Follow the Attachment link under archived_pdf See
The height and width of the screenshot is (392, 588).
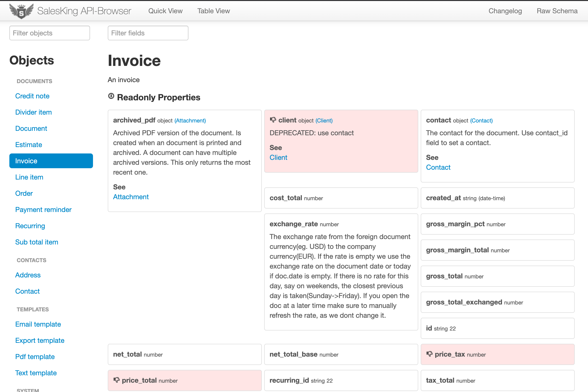[131, 197]
